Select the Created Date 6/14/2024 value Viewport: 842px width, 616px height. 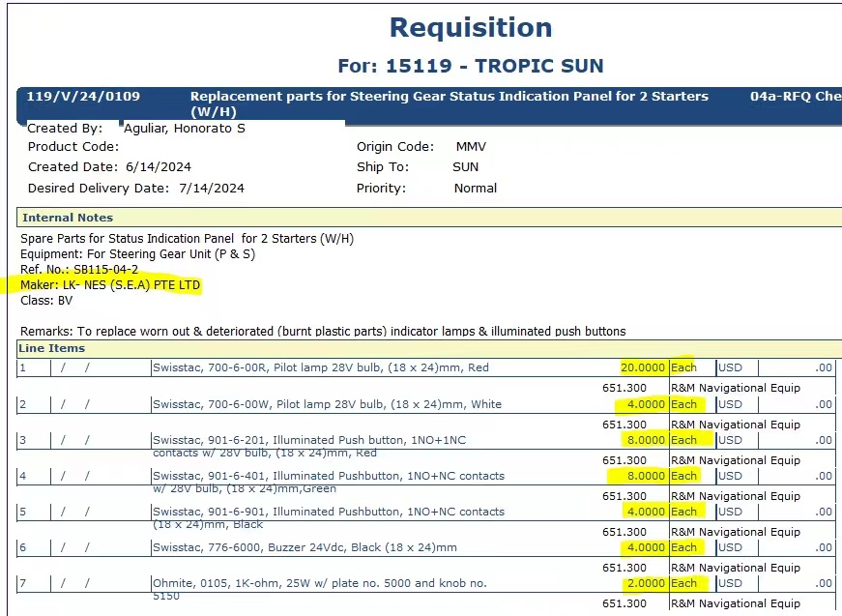(158, 167)
